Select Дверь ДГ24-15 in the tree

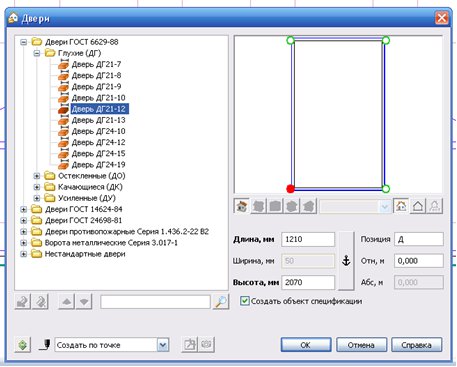(x=98, y=154)
